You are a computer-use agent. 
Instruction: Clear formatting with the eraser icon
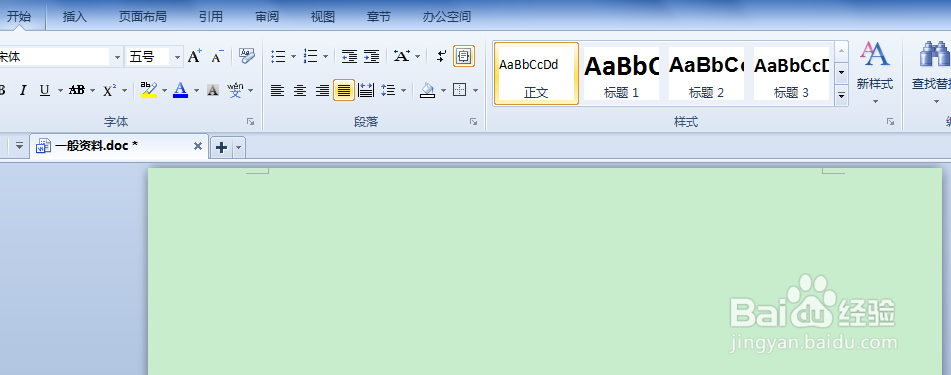point(247,56)
